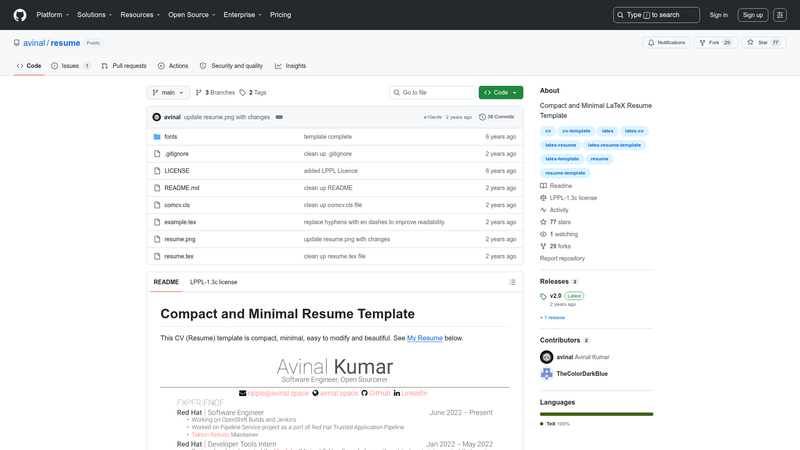
Task: Expand the Open Source menu
Action: pyautogui.click(x=192, y=15)
